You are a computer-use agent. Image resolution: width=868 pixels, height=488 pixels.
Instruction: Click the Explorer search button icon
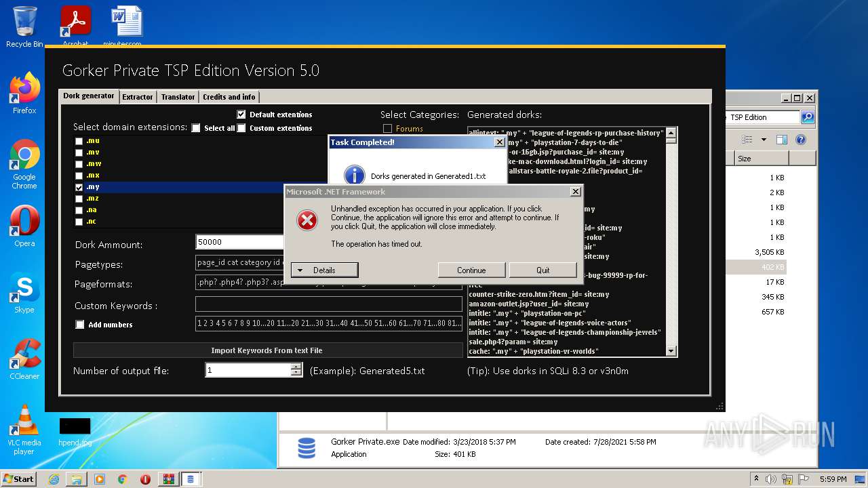pyautogui.click(x=808, y=117)
